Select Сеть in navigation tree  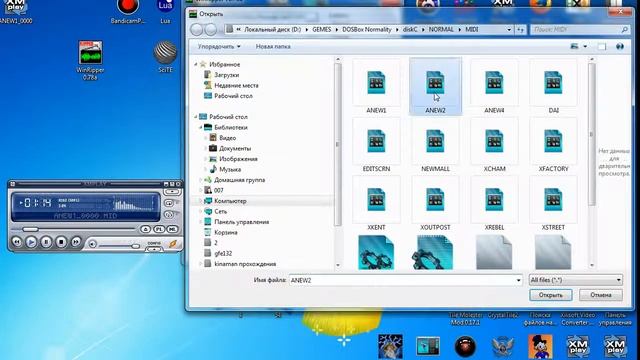pos(220,211)
